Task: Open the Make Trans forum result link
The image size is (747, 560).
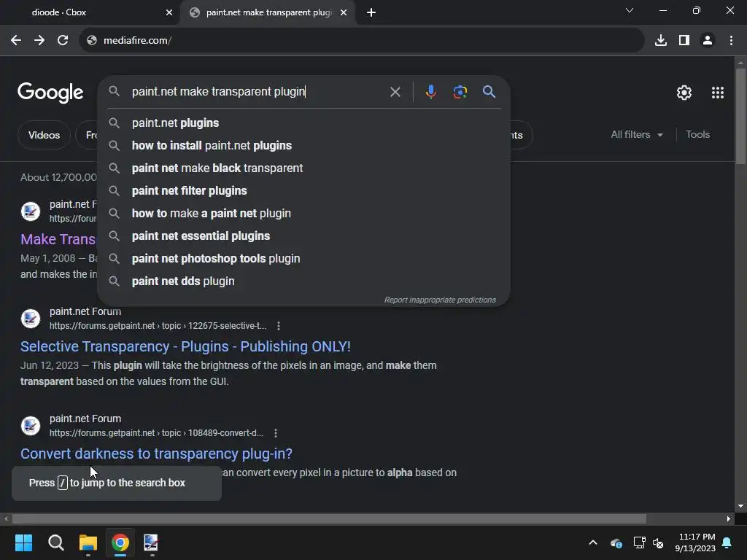Action: [58, 239]
